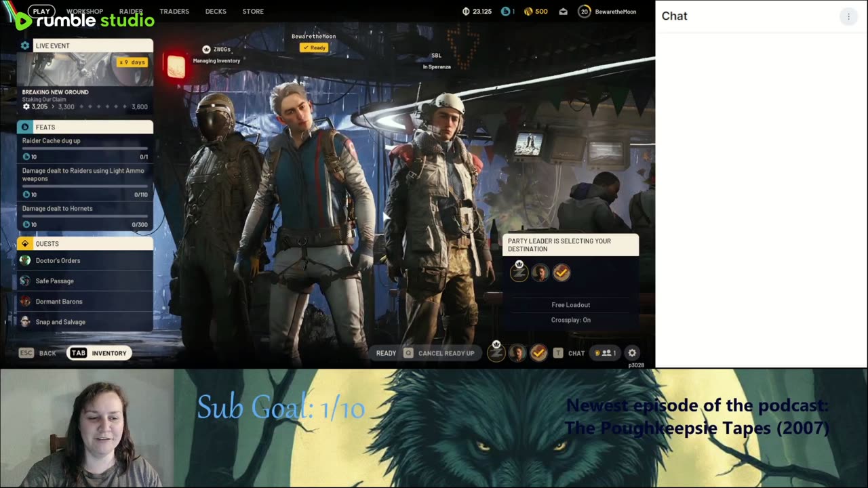Click the SBL player name tag

pos(436,56)
